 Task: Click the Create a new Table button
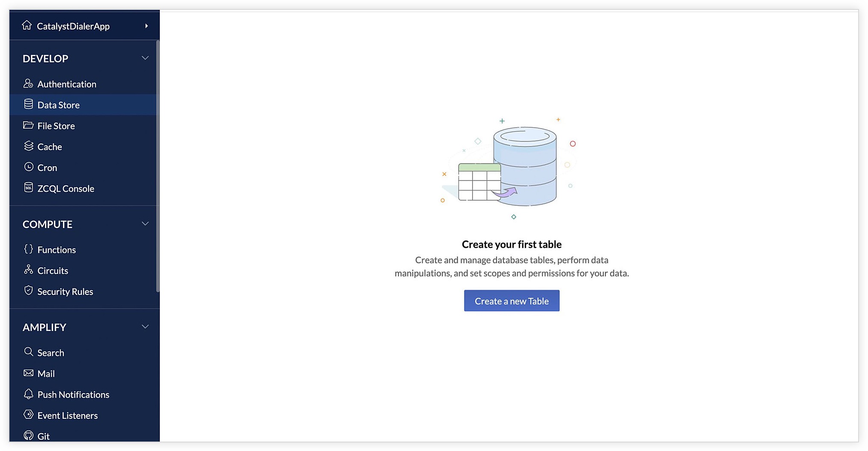click(512, 301)
